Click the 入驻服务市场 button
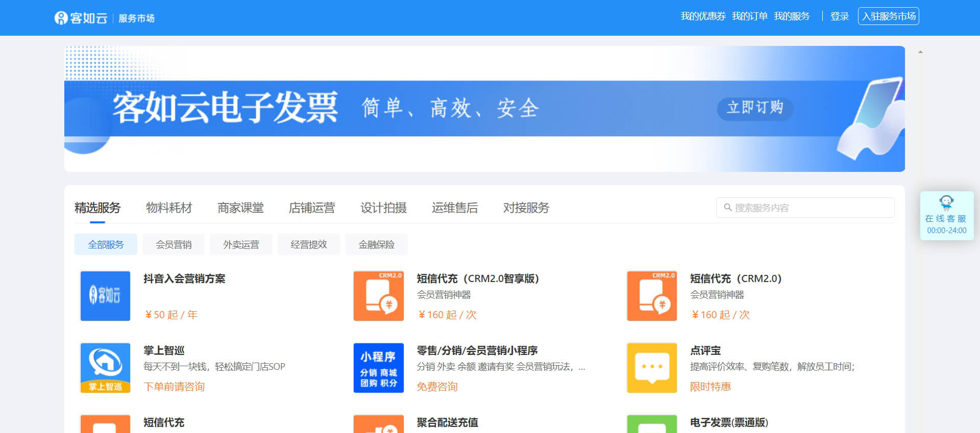980x433 pixels. coord(888,16)
